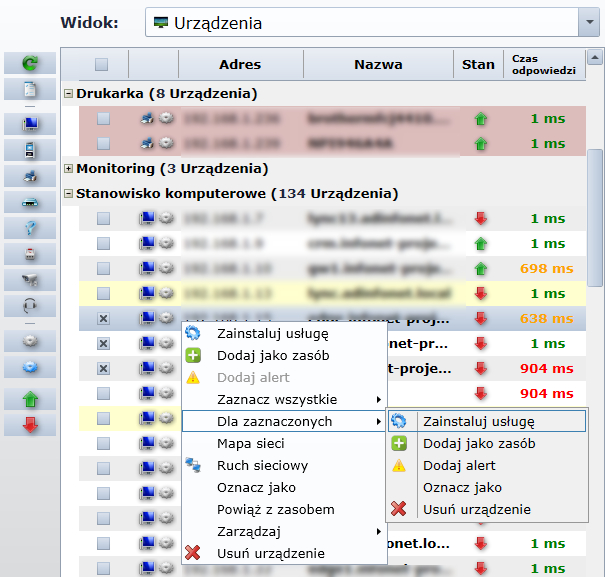Show devices with green up arrow filter

[30, 400]
